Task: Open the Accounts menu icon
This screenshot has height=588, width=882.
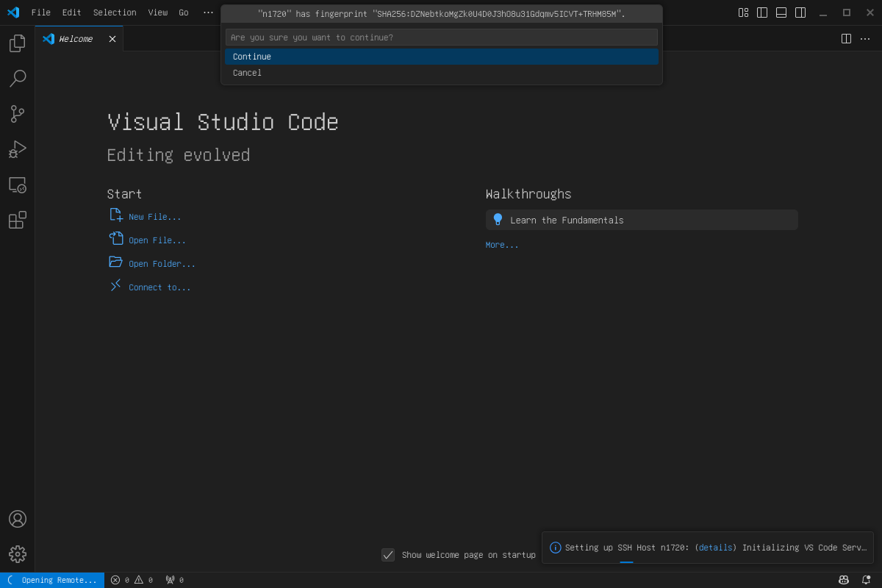Action: click(x=18, y=519)
